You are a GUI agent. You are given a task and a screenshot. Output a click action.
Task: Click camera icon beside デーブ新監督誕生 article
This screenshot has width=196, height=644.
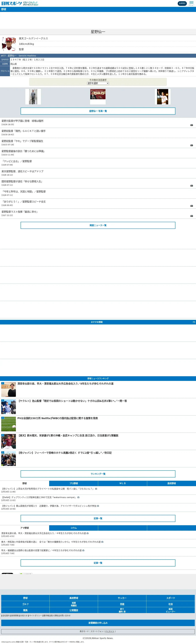click(192, 145)
